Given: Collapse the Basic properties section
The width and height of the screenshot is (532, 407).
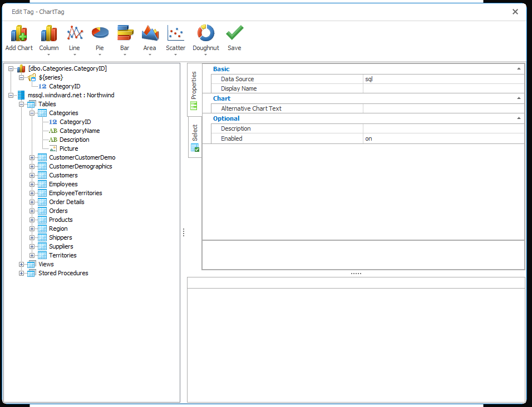Looking at the screenshot, I should pos(519,69).
